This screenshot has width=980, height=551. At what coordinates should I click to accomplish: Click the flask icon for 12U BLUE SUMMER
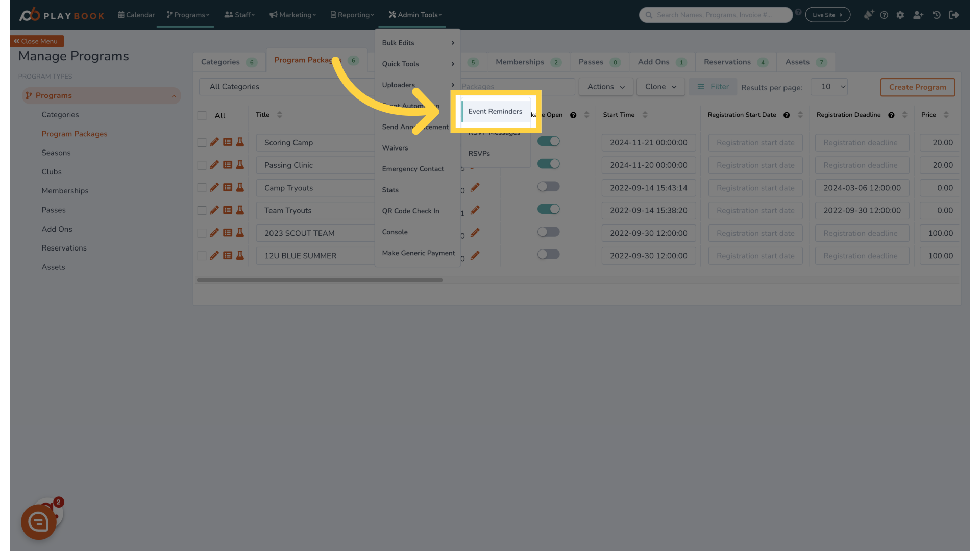[x=240, y=255]
